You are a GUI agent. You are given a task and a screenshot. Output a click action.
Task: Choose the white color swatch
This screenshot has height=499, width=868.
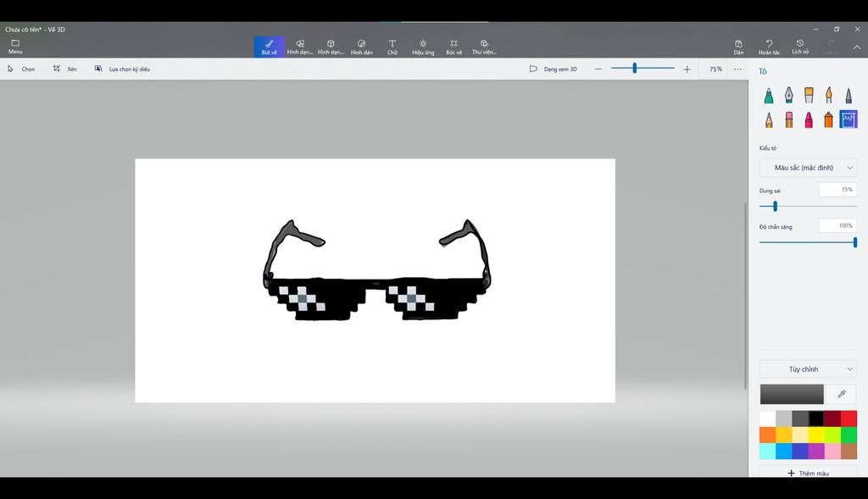(x=767, y=419)
